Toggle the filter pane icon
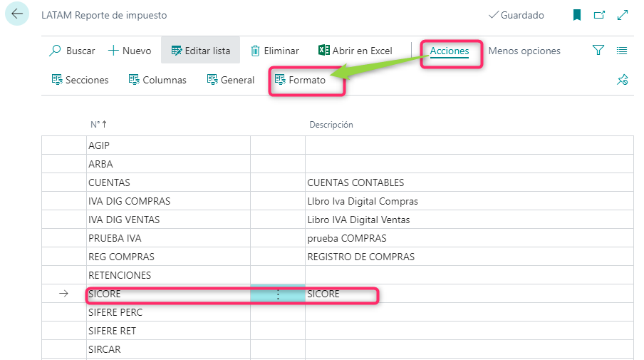 [x=598, y=50]
